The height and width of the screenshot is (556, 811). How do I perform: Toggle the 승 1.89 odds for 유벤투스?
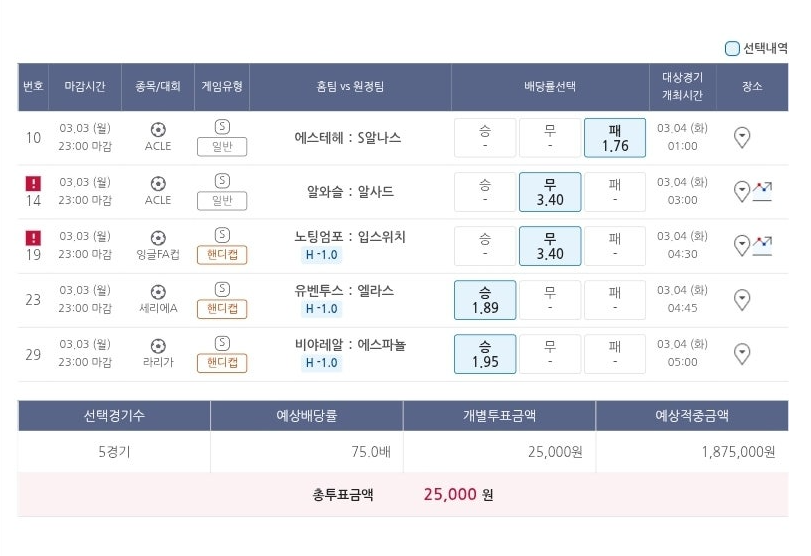485,300
